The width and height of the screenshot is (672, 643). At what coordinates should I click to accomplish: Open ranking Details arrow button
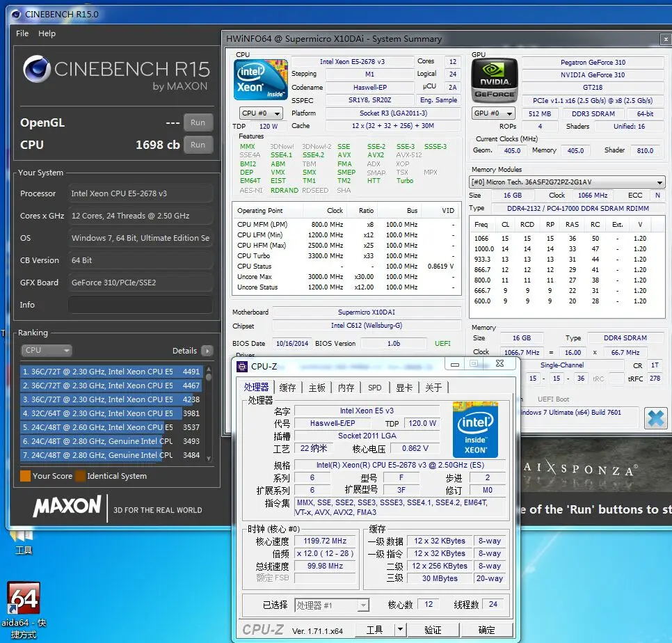(x=207, y=351)
